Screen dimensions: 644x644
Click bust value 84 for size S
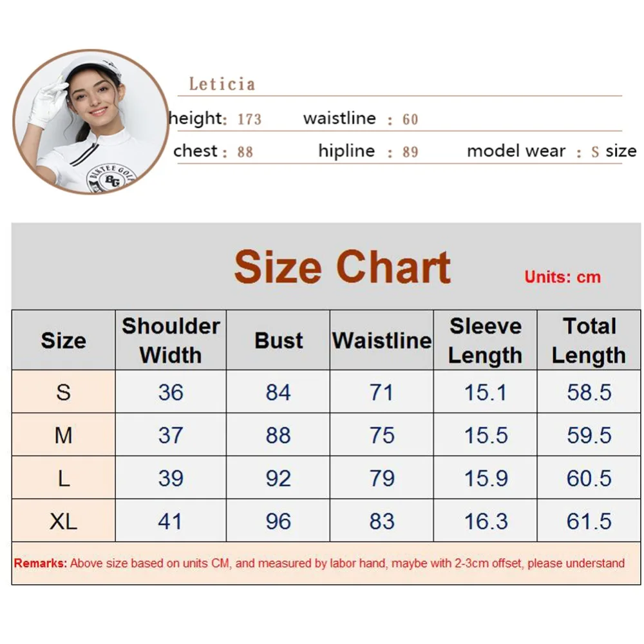(278, 392)
